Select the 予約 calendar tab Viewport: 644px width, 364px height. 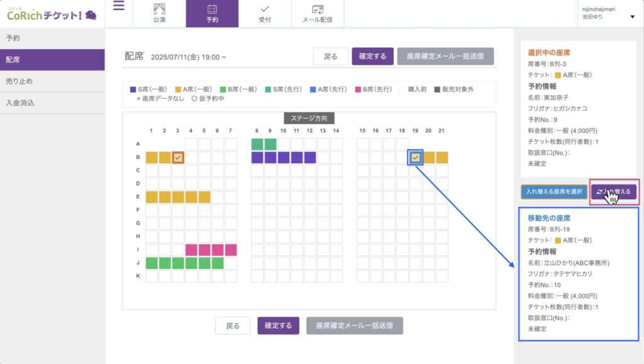pyautogui.click(x=212, y=13)
